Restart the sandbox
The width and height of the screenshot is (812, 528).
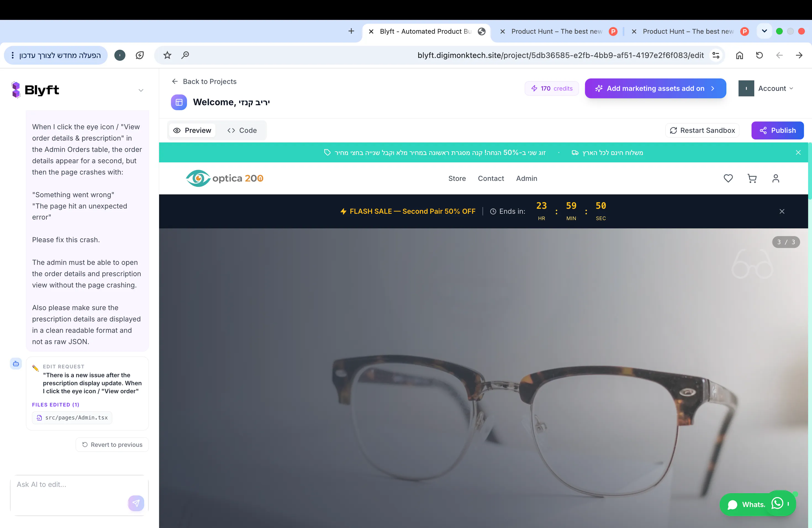coord(702,130)
